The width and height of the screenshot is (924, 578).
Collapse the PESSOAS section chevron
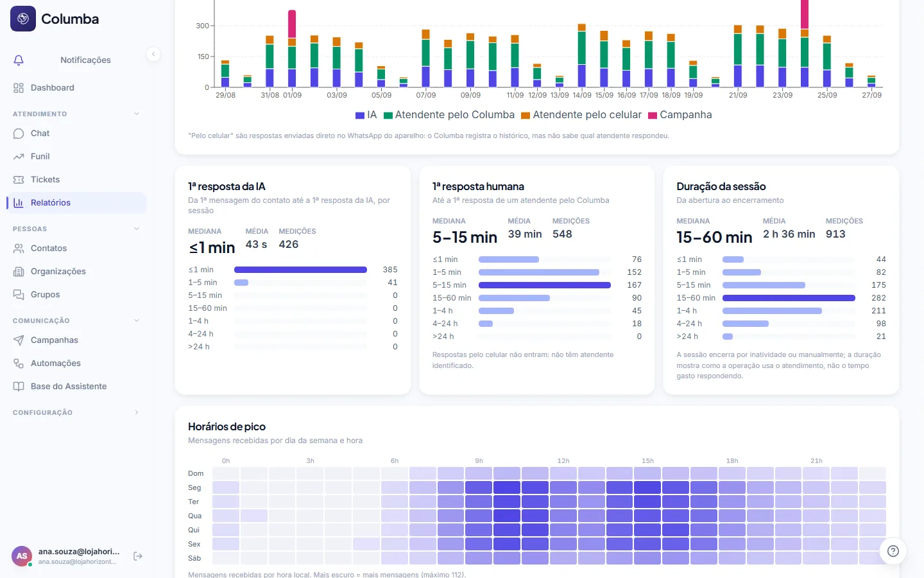(137, 229)
